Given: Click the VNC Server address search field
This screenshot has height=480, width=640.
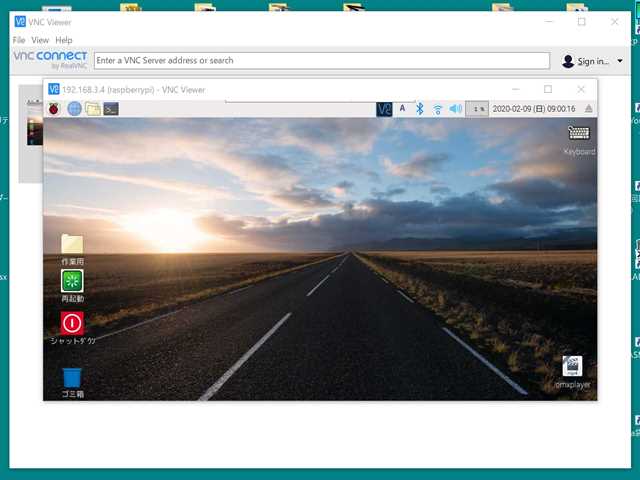Looking at the screenshot, I should [x=321, y=61].
